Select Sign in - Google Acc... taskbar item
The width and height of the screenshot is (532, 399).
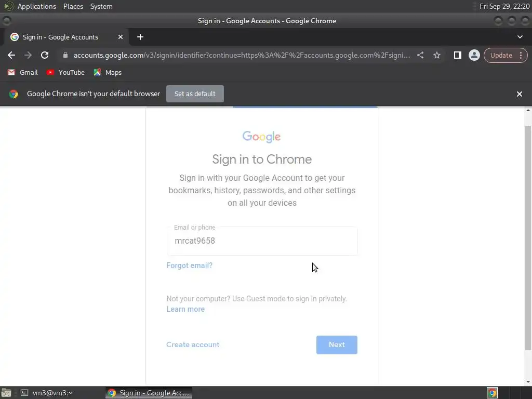click(x=149, y=393)
